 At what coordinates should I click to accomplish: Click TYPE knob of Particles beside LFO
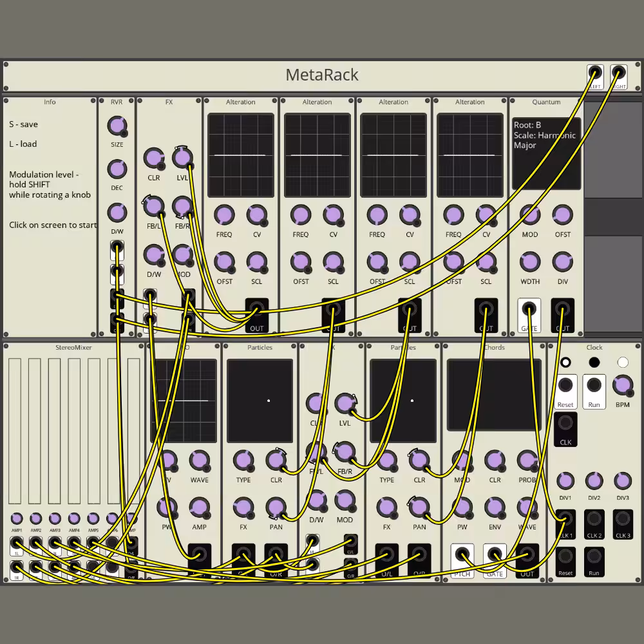click(x=243, y=460)
